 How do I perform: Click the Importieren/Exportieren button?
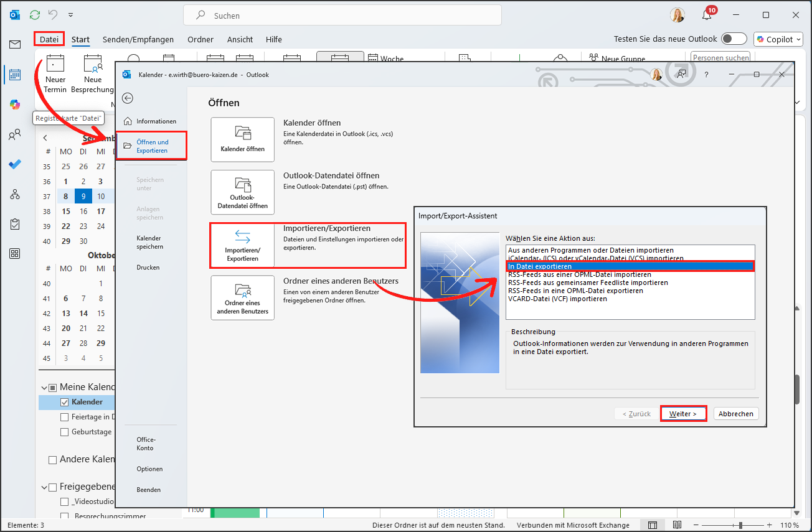tap(243, 245)
